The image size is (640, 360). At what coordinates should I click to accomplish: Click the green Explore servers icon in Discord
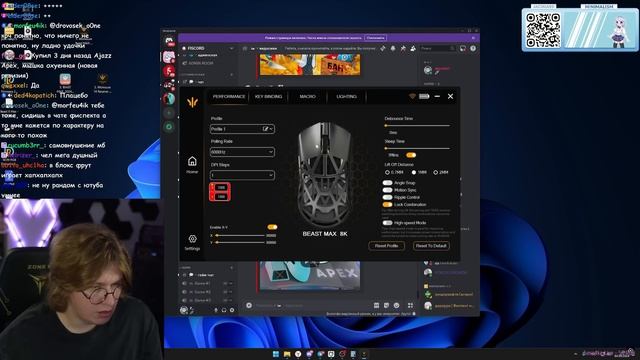coord(169,127)
